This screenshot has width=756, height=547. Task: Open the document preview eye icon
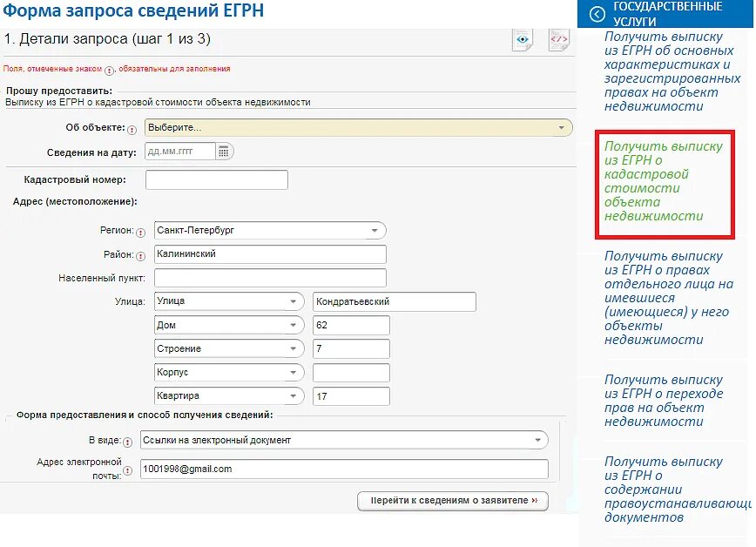click(523, 39)
